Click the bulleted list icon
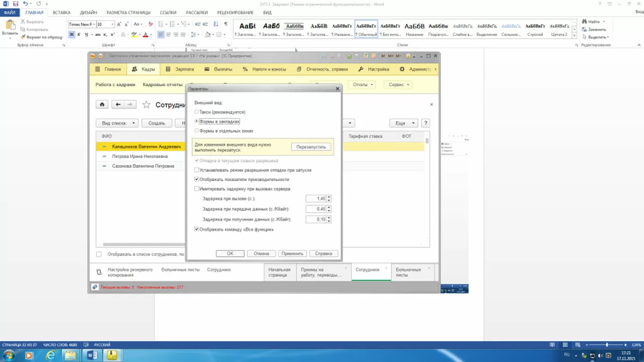Screen dimensions: 644x362 [161, 24]
